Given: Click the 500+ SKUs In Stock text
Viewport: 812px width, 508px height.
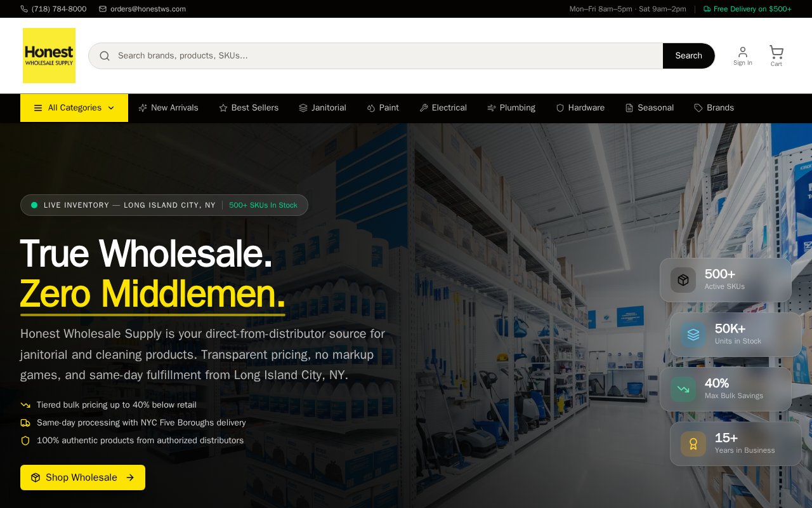Looking at the screenshot, I should (263, 205).
